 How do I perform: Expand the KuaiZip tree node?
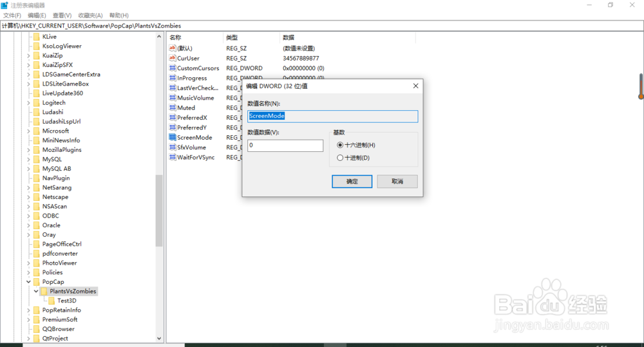click(x=29, y=55)
